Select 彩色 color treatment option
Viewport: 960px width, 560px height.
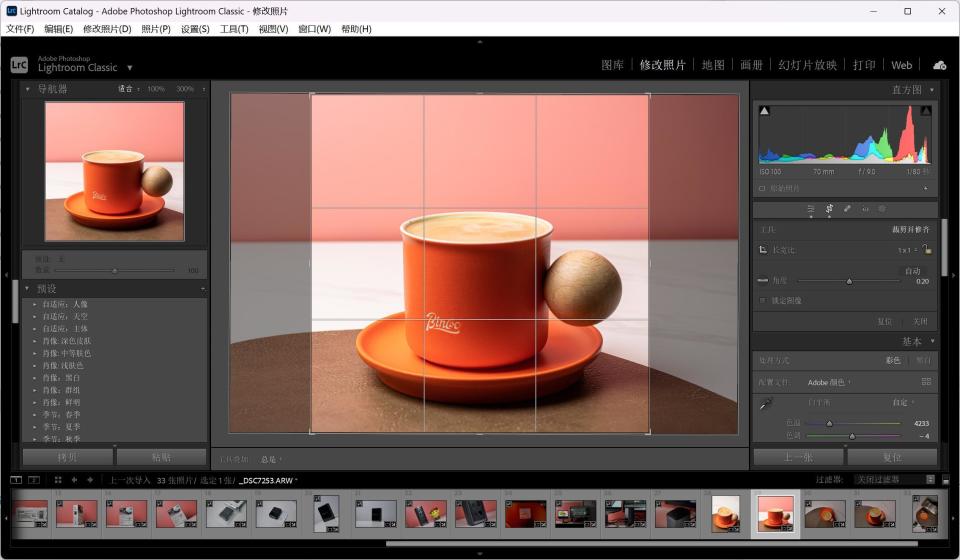click(893, 360)
